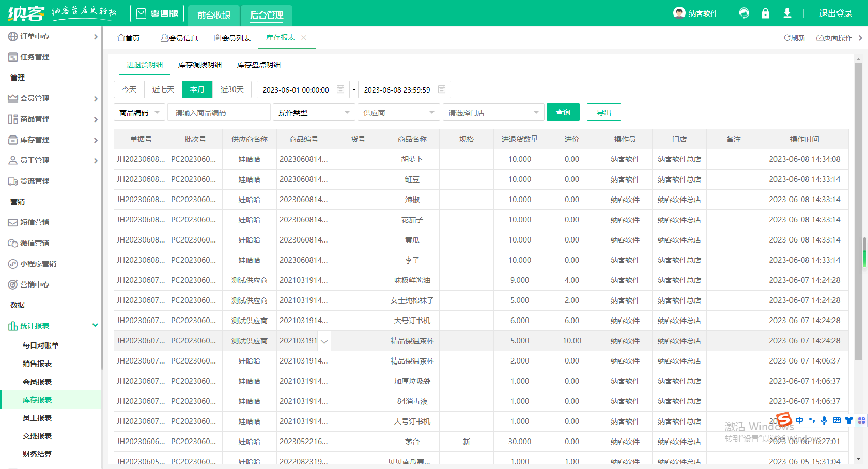Click the 导出 export button
The height and width of the screenshot is (469, 868).
coord(603,112)
